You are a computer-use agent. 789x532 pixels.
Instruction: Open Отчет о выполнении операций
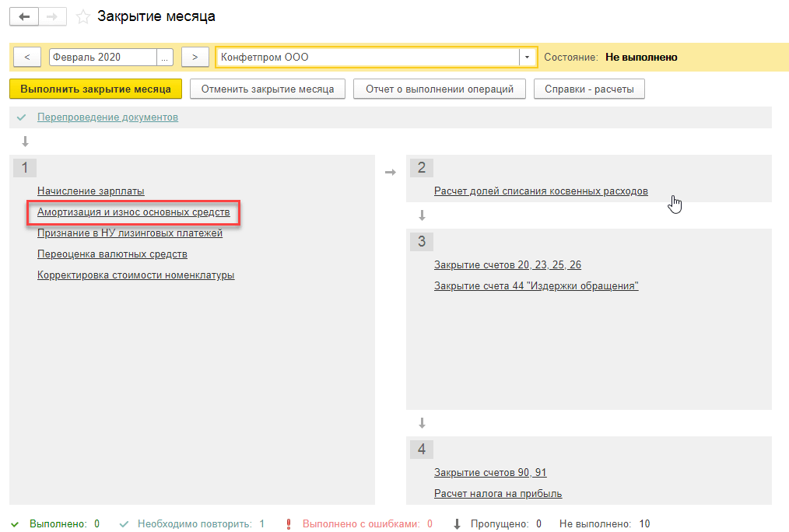(440, 89)
